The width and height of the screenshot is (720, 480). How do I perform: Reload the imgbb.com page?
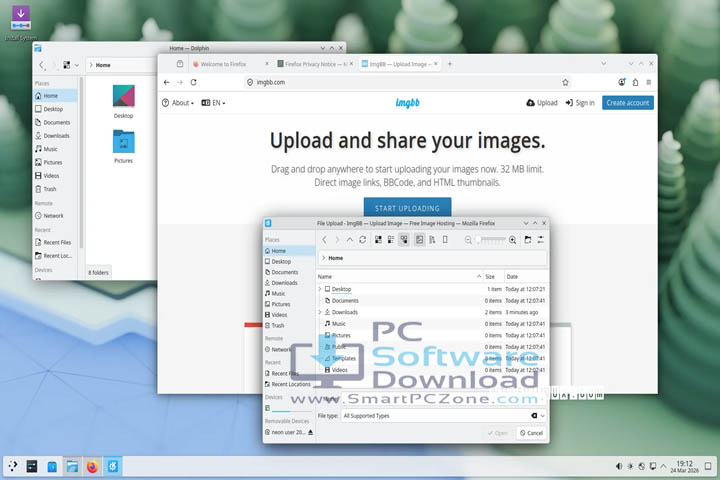tap(193, 82)
